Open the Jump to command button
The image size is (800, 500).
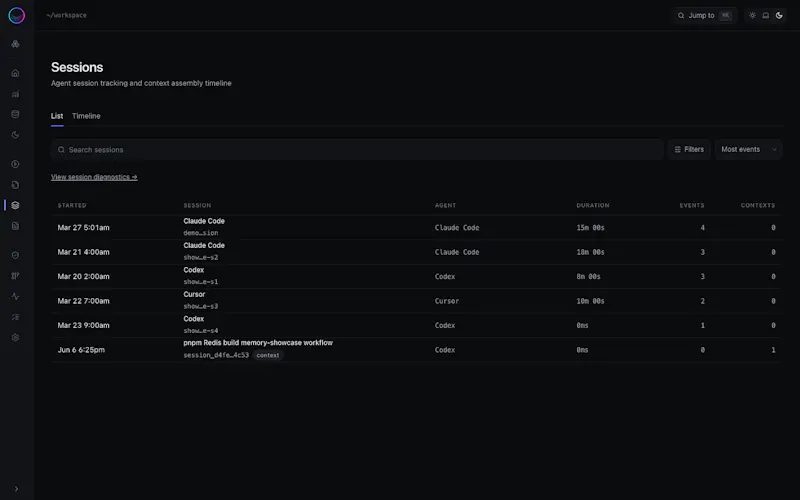coord(705,15)
